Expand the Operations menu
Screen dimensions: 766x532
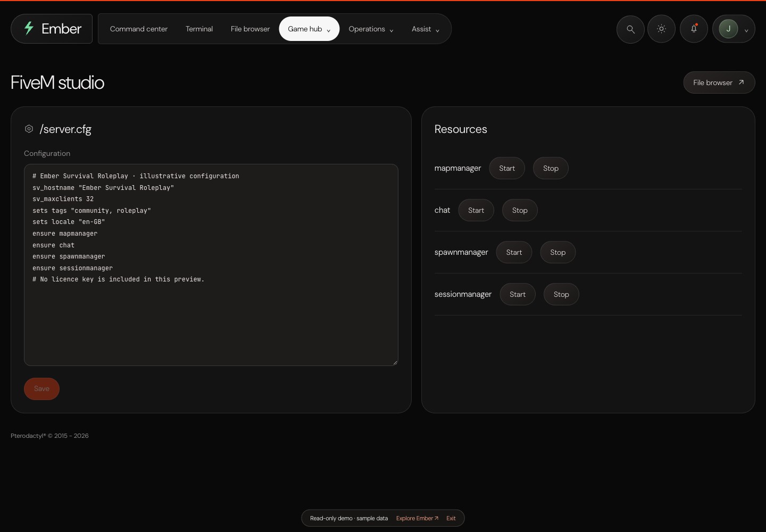click(x=371, y=29)
